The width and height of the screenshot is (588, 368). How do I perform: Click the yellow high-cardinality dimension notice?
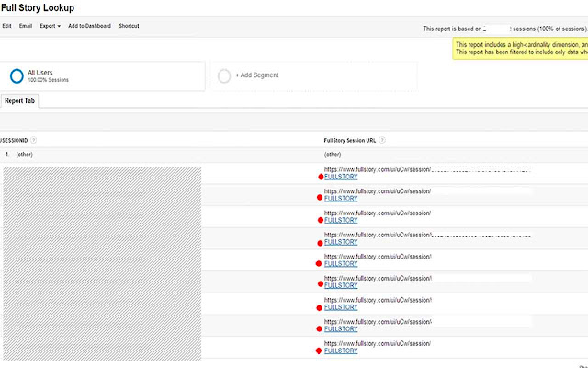(x=520, y=49)
